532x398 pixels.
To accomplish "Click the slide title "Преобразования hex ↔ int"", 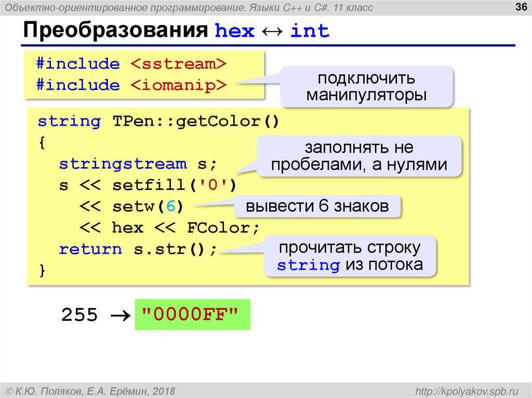I will tap(176, 30).
